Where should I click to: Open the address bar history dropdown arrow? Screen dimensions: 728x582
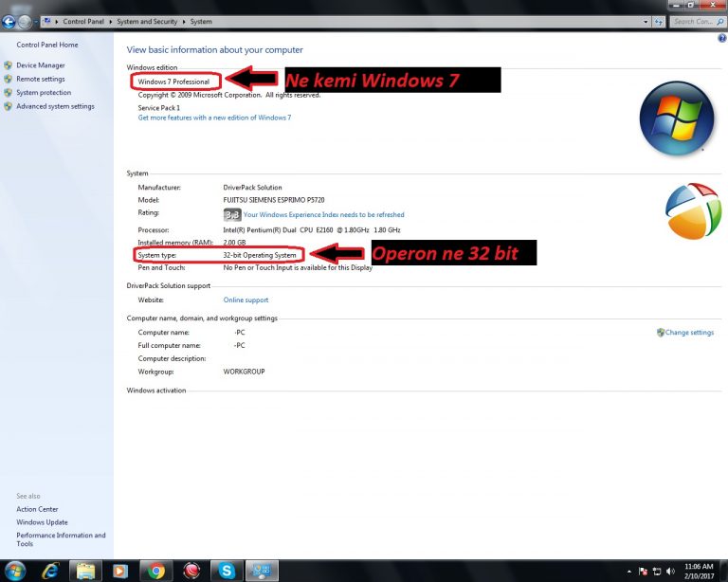click(646, 22)
